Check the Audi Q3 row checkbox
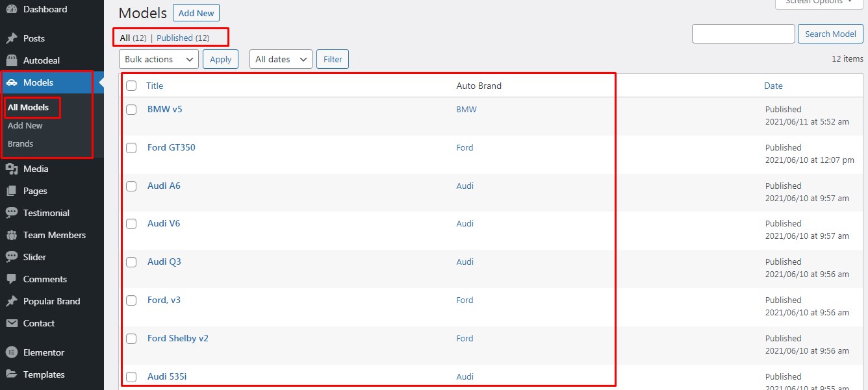Image resolution: width=868 pixels, height=390 pixels. tap(131, 262)
